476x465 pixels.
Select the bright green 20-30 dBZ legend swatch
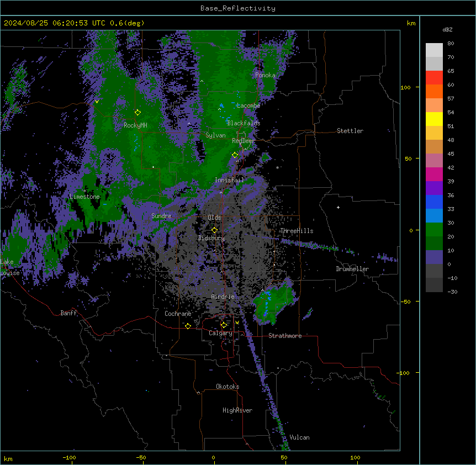coord(434,230)
